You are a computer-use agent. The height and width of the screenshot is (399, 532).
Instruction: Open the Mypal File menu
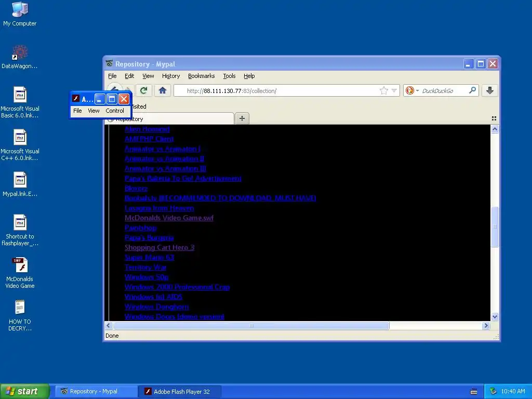[112, 76]
